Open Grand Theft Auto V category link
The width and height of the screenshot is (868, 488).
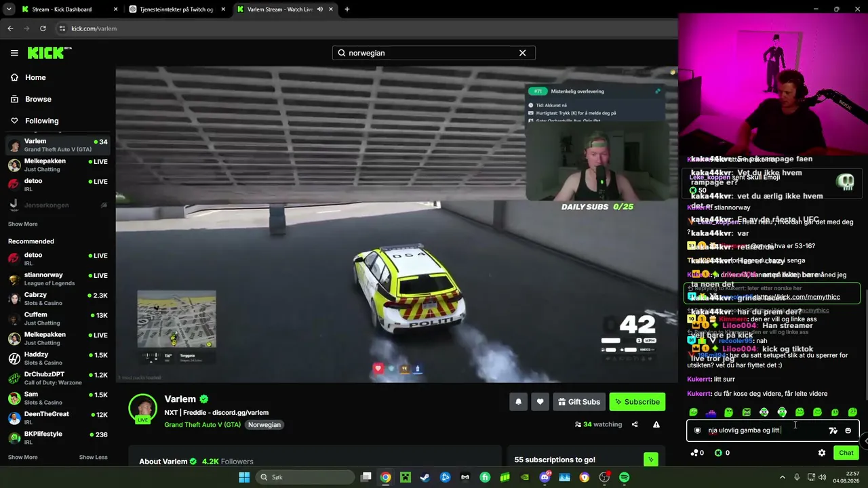pos(202,424)
